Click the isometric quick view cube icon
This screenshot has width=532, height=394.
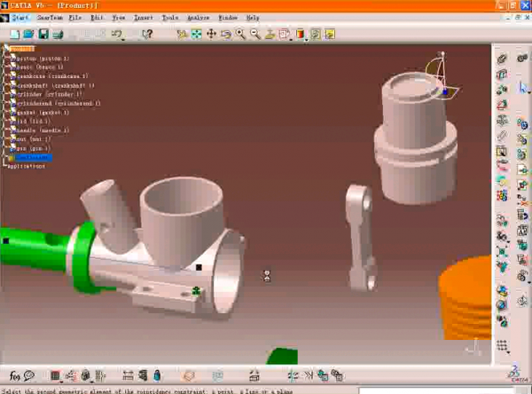284,34
